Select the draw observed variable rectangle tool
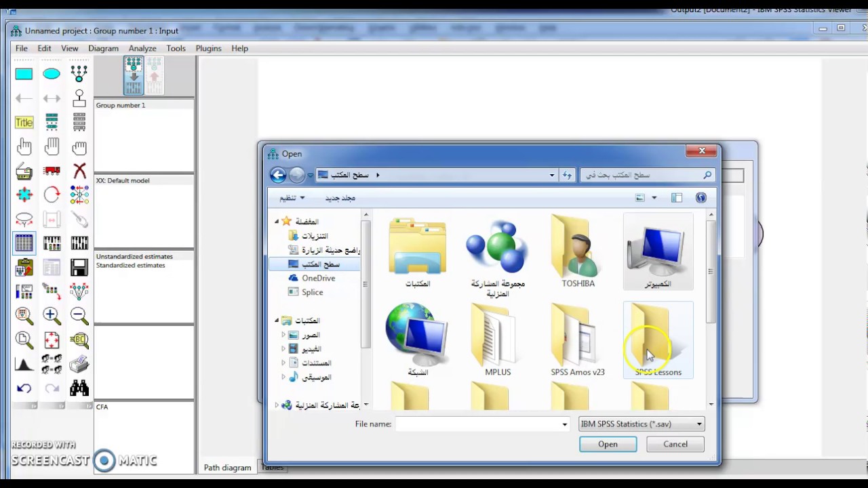Screen dimensions: 868x488 pyautogui.click(x=24, y=74)
